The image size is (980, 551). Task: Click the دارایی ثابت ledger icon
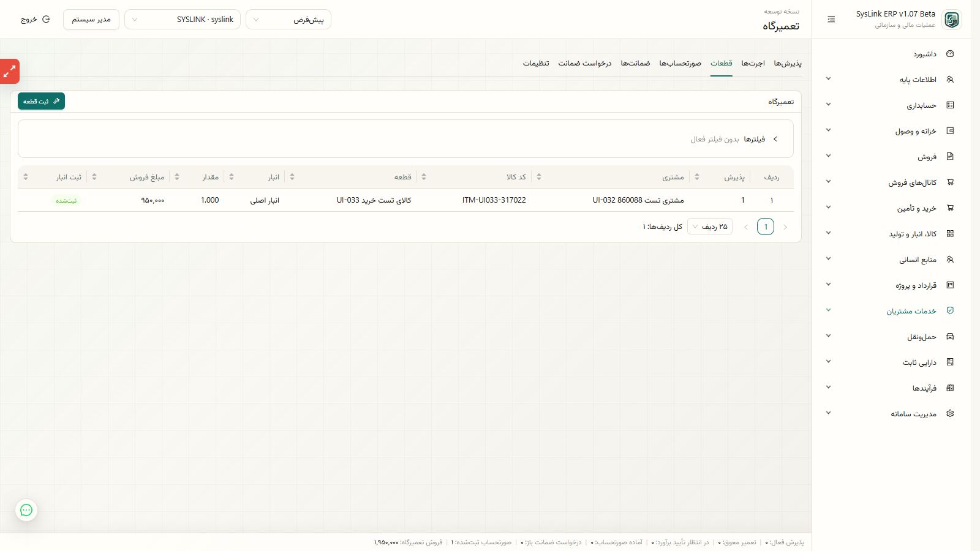coord(950,362)
